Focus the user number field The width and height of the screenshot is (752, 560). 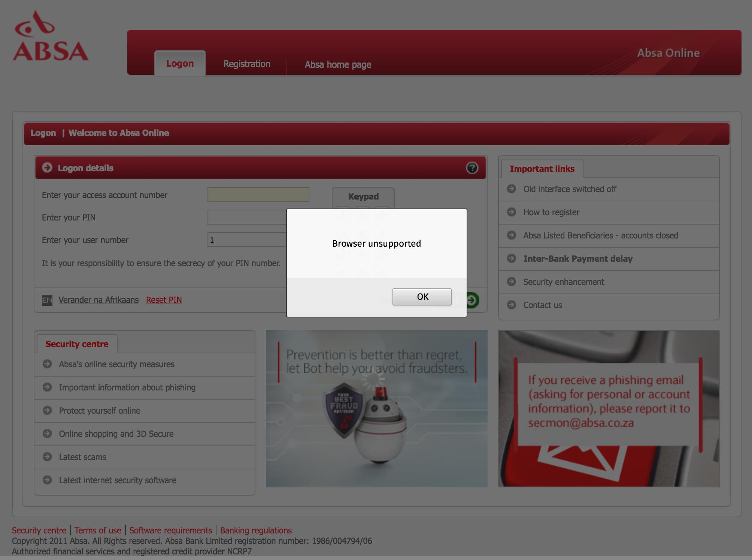pyautogui.click(x=247, y=240)
